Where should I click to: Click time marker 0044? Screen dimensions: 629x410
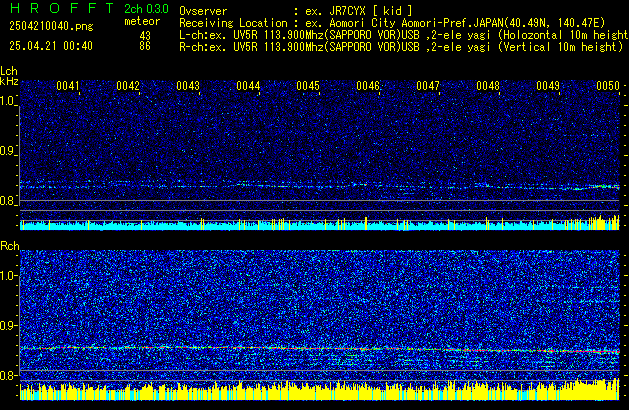(x=248, y=86)
